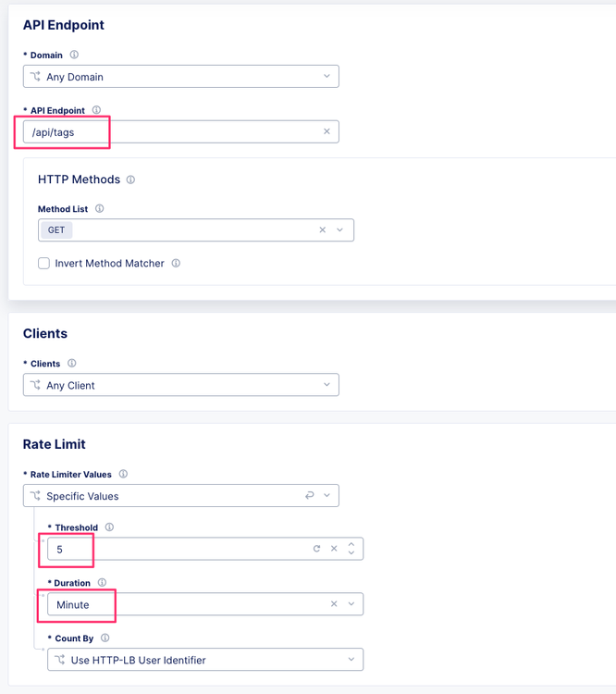Expand the Method List dropdown

[x=340, y=229]
